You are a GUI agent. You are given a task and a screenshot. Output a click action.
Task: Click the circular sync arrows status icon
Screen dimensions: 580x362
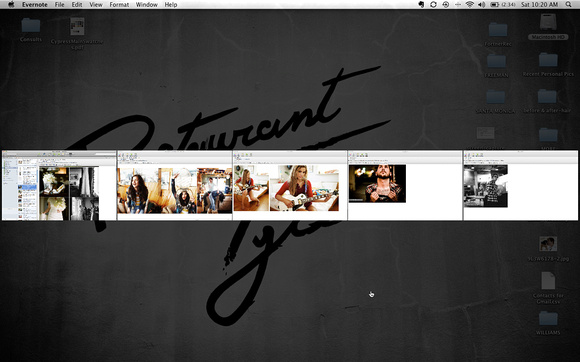pyautogui.click(x=433, y=4)
